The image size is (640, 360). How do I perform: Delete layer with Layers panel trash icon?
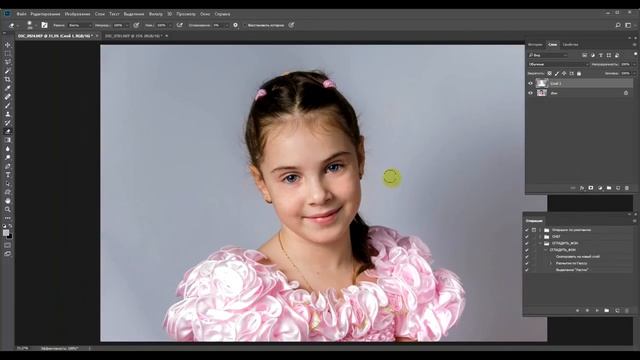(627, 188)
